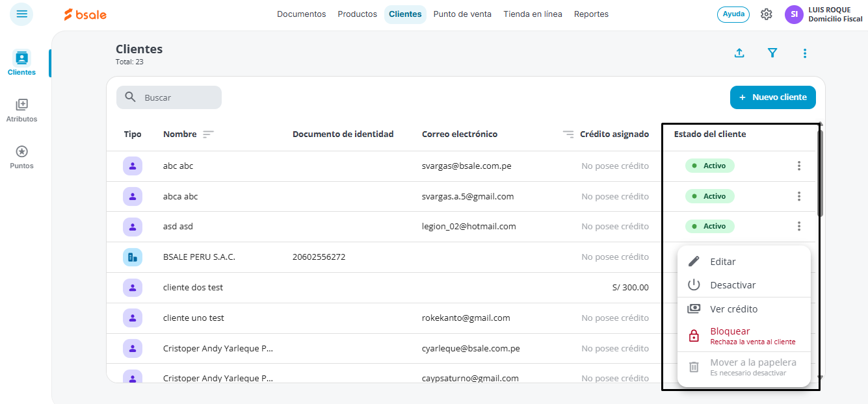Open options for asd asd row
The height and width of the screenshot is (404, 868).
[x=799, y=226]
